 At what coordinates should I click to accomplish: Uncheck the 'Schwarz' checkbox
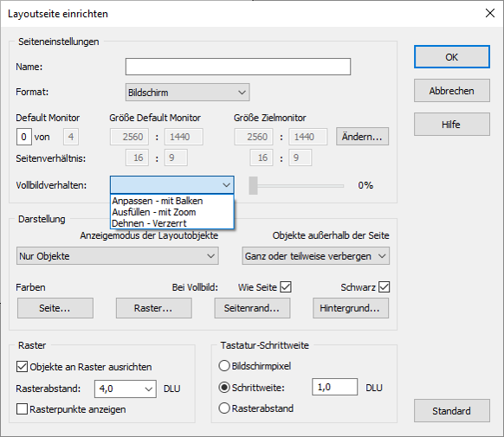(384, 286)
